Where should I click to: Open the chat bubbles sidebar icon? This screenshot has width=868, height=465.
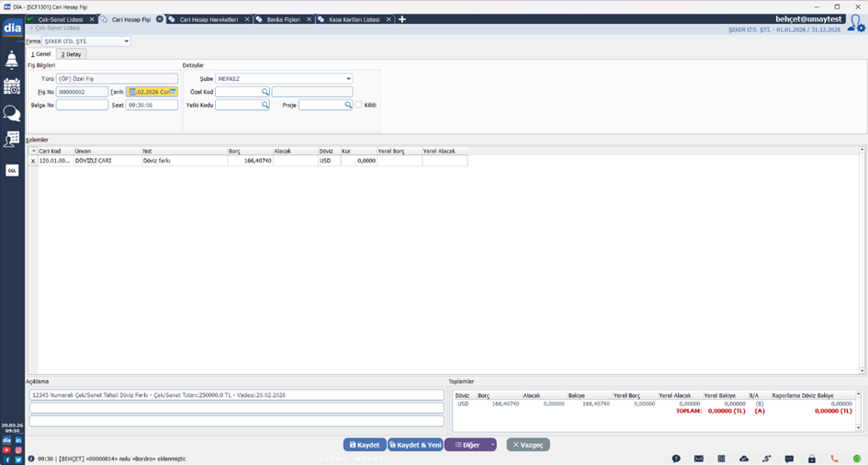coord(12,114)
